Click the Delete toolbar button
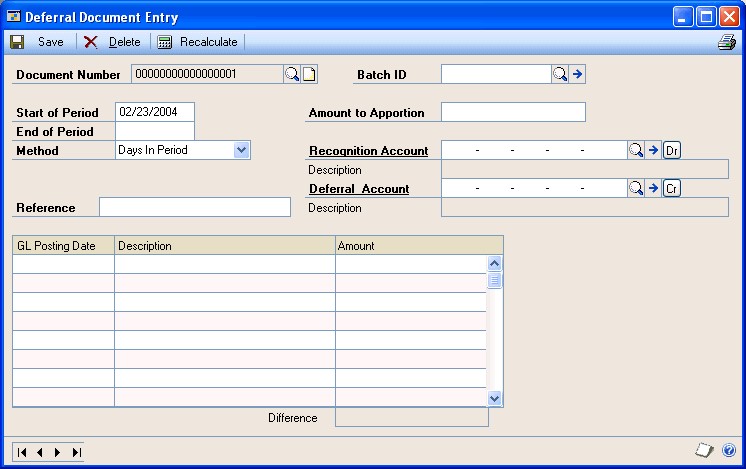The image size is (746, 469). (112, 42)
